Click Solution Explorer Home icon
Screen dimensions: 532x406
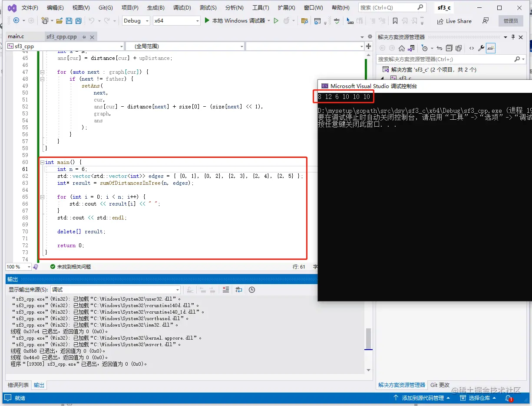(x=402, y=48)
